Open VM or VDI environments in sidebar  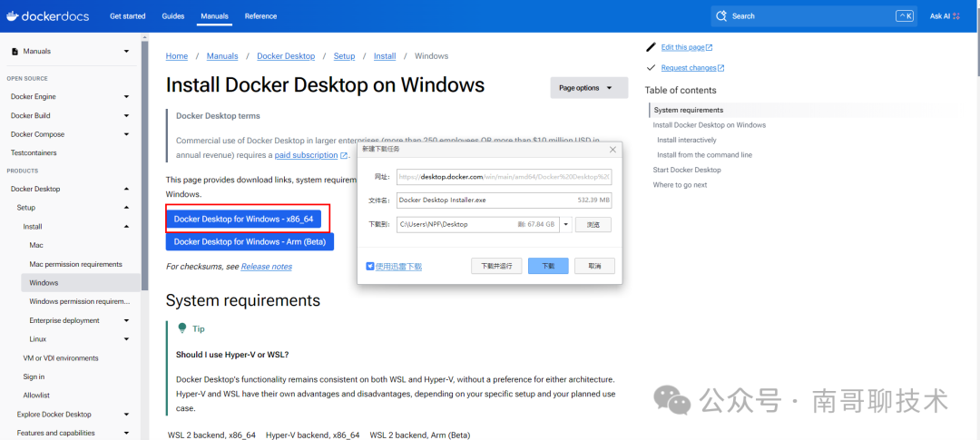point(61,358)
